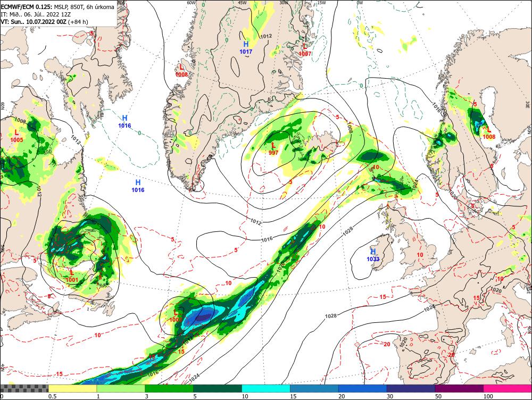Click the royal blue 20–30 mm legend swatch
The height and width of the screenshot is (400, 532).
pyautogui.click(x=363, y=388)
